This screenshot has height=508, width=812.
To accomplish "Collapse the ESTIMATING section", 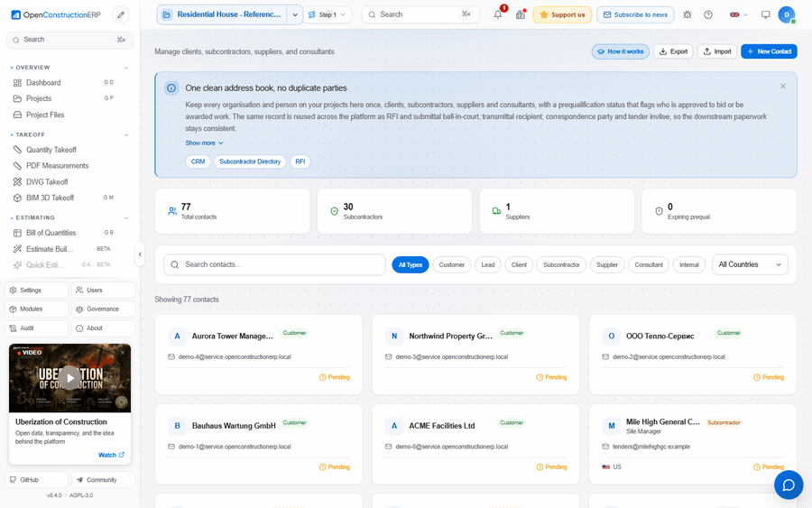I will tap(125, 218).
